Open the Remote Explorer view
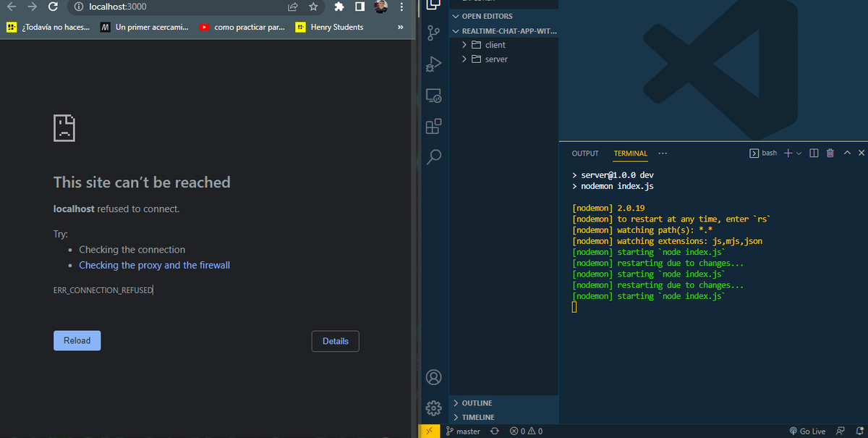This screenshot has height=438, width=868. tap(433, 96)
